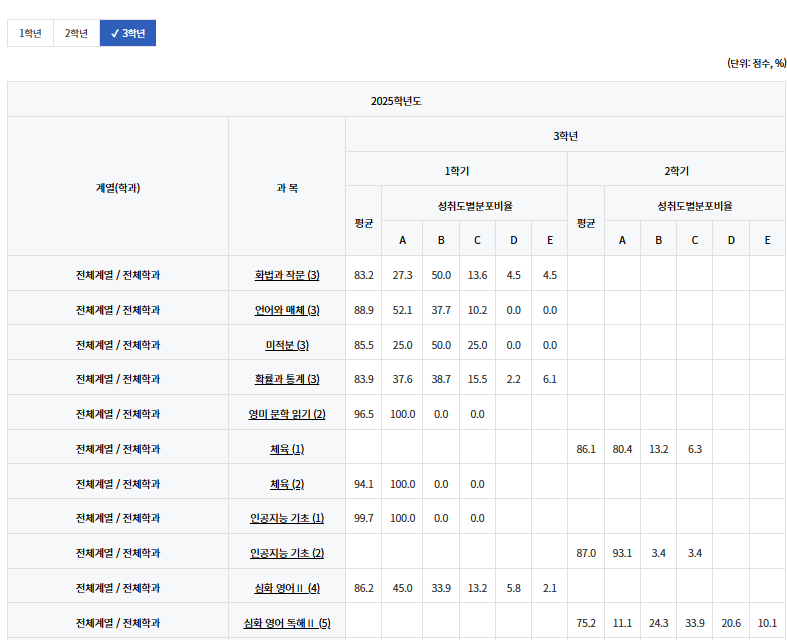Click the 체육 (1) average 86.1
Image resolution: width=787 pixels, height=640 pixels.
click(586, 449)
